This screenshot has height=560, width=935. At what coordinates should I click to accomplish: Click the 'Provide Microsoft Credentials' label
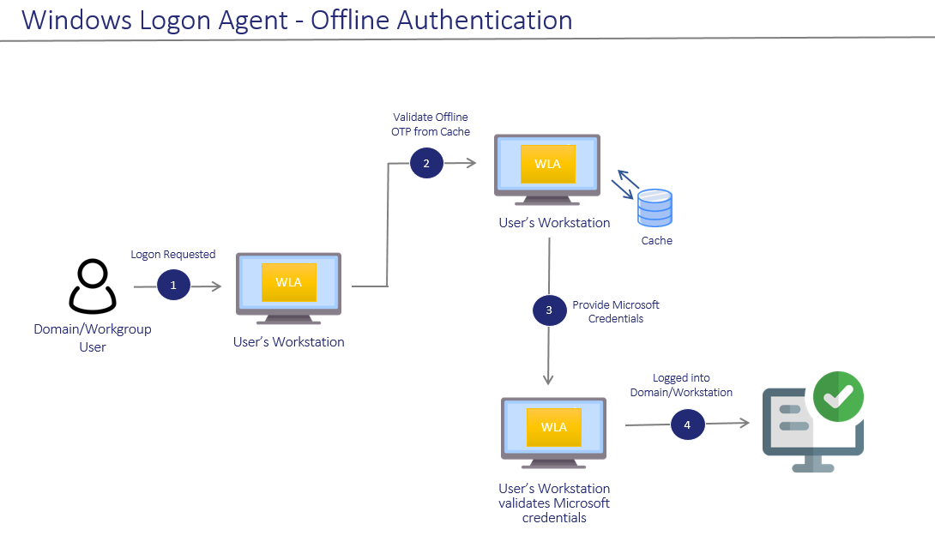[615, 311]
